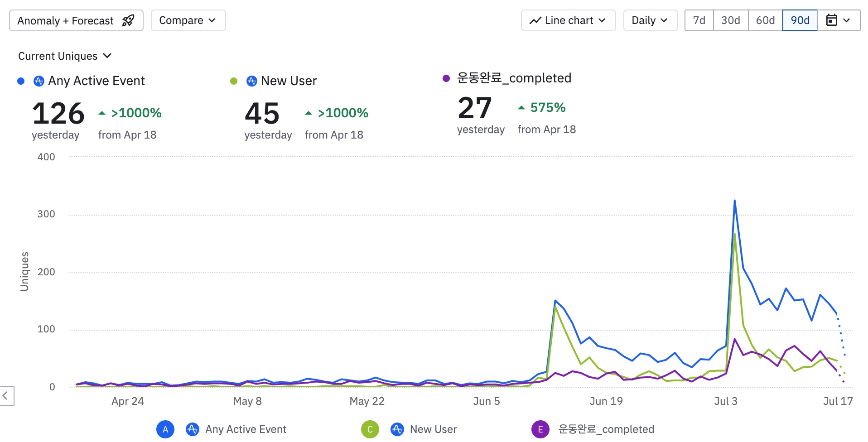Open the calendar date picker icon
Image resolution: width=868 pixels, height=442 pixels.
(831, 20)
